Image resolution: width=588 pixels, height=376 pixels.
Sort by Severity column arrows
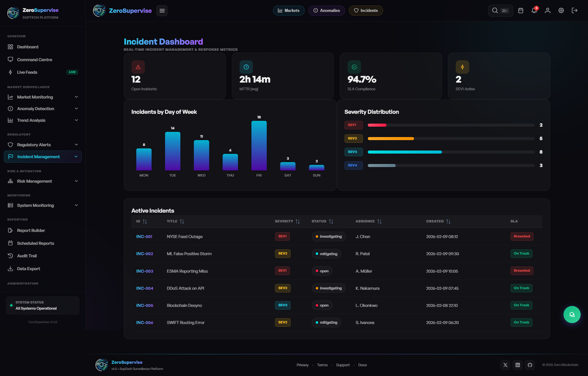click(x=298, y=221)
